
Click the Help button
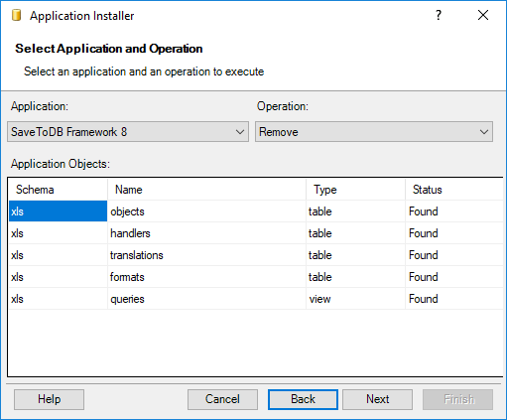(49, 399)
